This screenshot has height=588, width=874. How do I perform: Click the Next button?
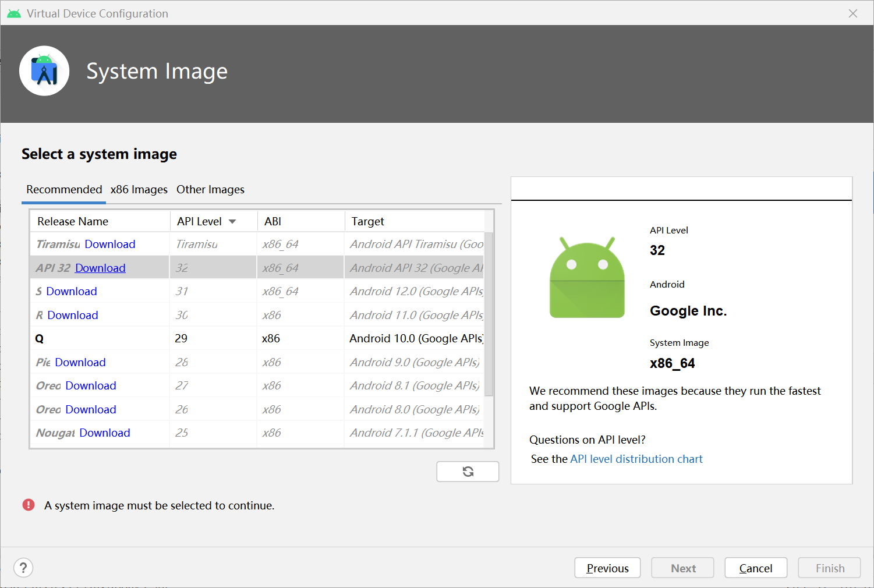point(682,568)
